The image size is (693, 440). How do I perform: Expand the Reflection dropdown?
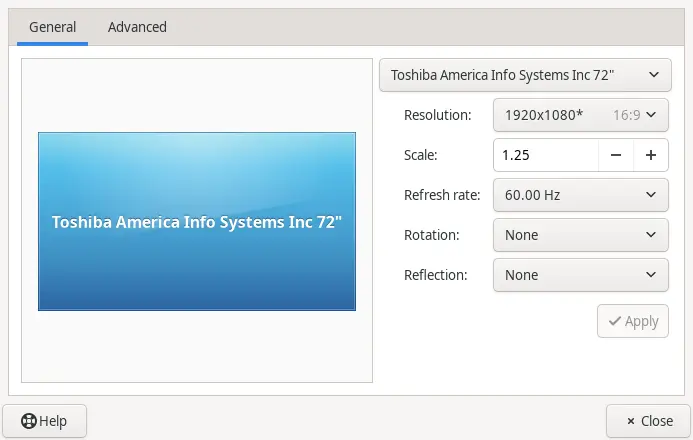(x=580, y=275)
